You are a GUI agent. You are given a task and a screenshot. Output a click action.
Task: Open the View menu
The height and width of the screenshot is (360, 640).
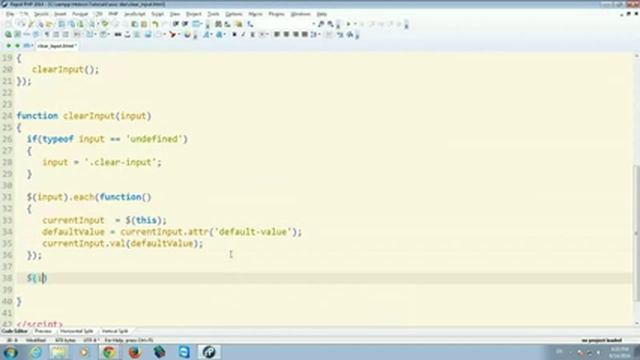tap(175, 14)
